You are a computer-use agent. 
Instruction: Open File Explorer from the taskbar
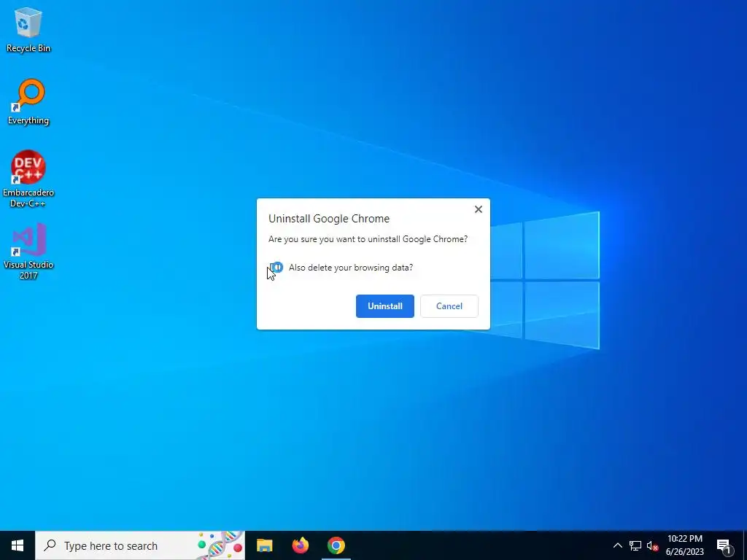264,545
